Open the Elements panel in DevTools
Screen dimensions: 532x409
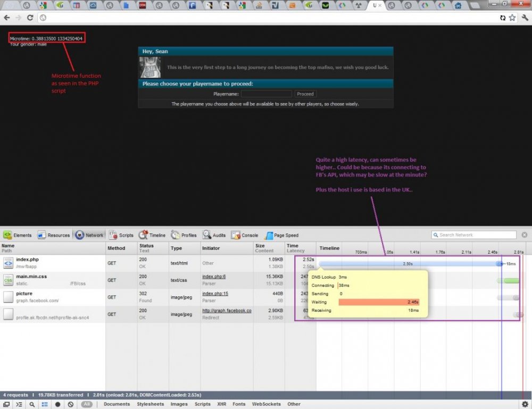18,235
